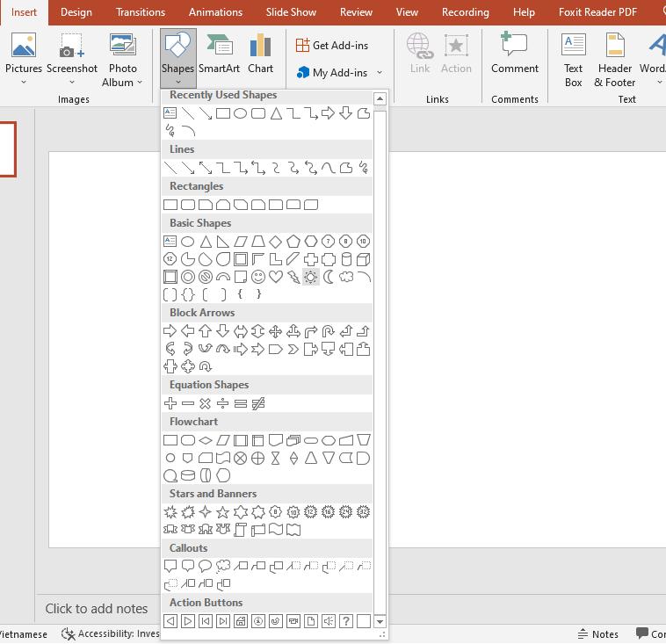Click the SmartArt icon in the ribbon
Viewport: 666px width, 644px height.
(x=219, y=54)
